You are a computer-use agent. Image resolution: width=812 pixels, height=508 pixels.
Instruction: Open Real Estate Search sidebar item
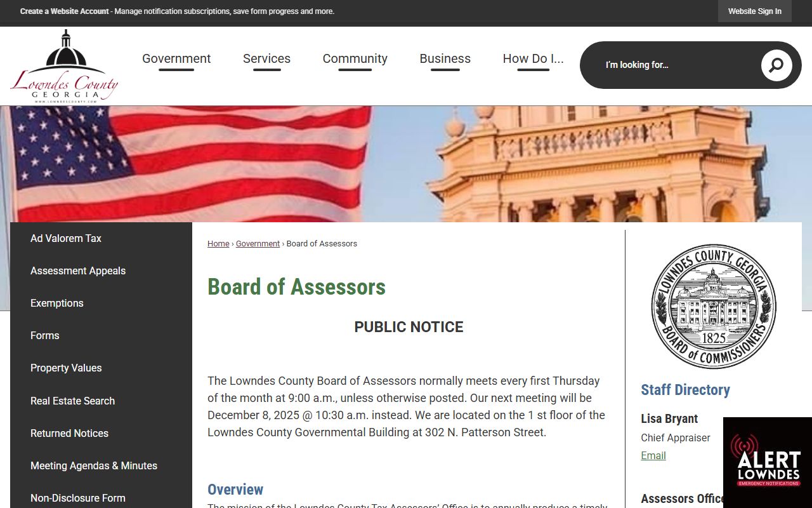point(101,401)
